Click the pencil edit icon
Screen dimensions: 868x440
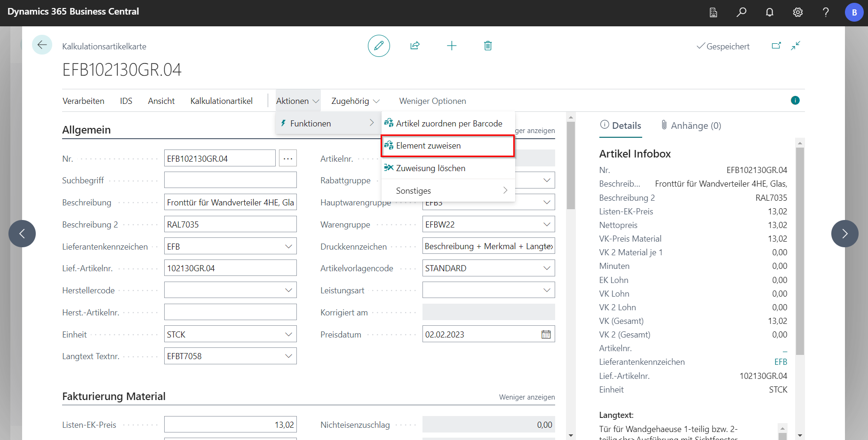379,46
